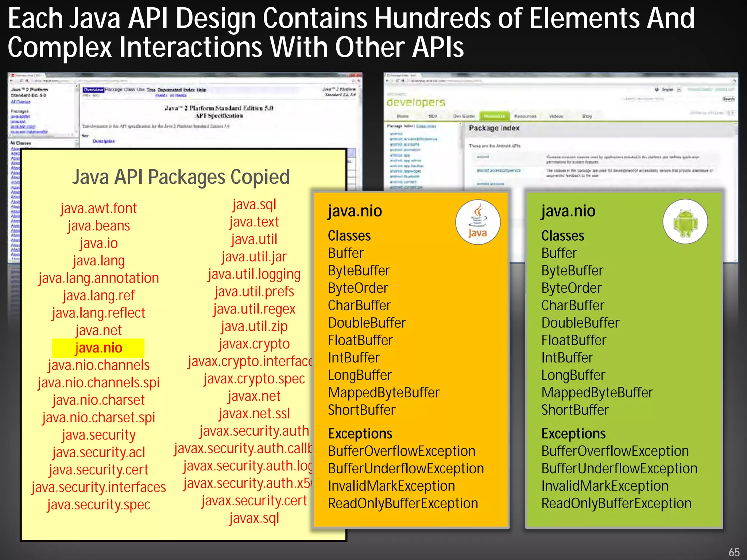The height and width of the screenshot is (560, 747).
Task: Click the green Android robot logo
Action: pos(685,222)
